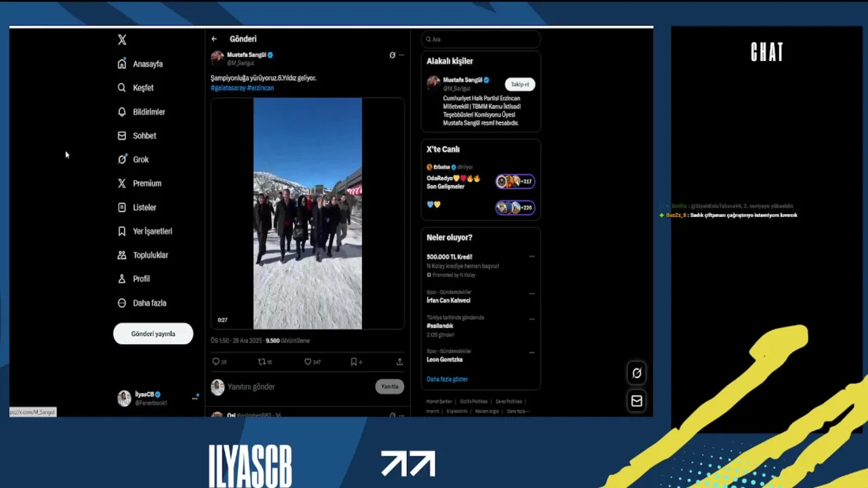Open Mustafa Sarıgül author name link
Screen dimensions: 868x488
(246, 54)
